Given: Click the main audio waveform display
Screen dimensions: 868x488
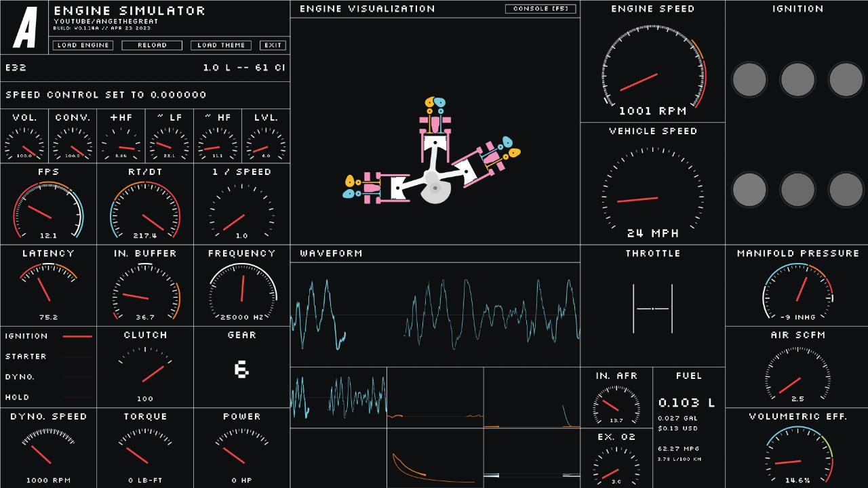Looking at the screenshot, I should (435, 315).
